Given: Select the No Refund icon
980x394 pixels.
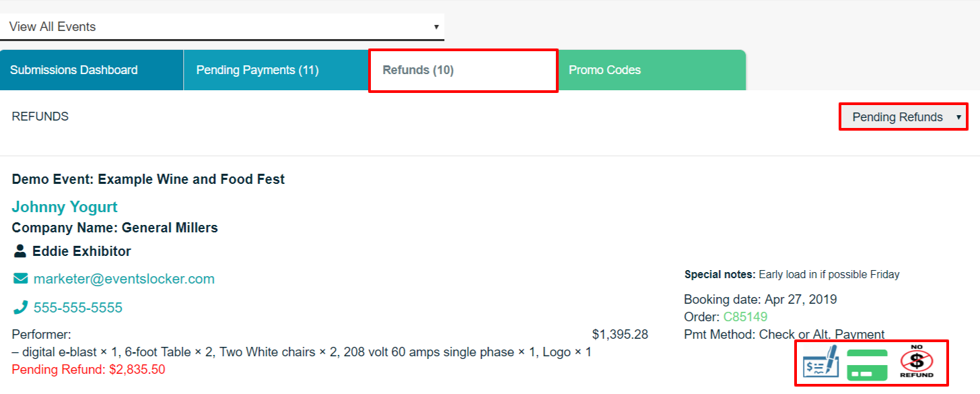Looking at the screenshot, I should click(917, 363).
